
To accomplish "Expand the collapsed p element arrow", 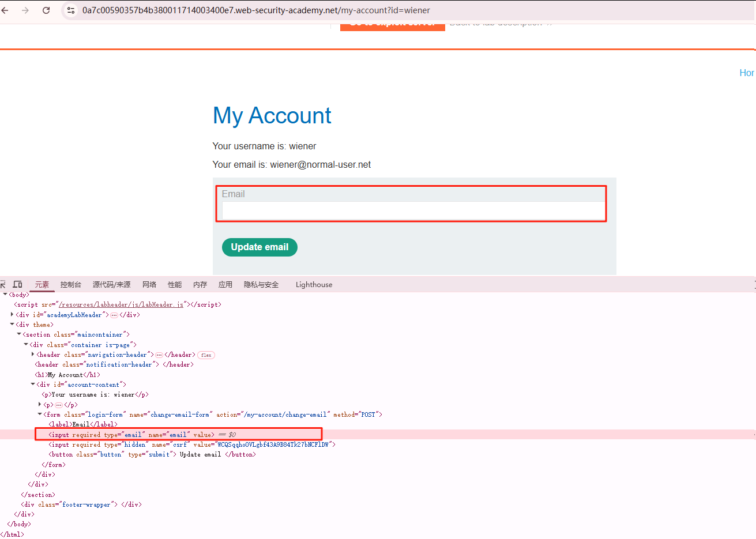I will pyautogui.click(x=40, y=405).
